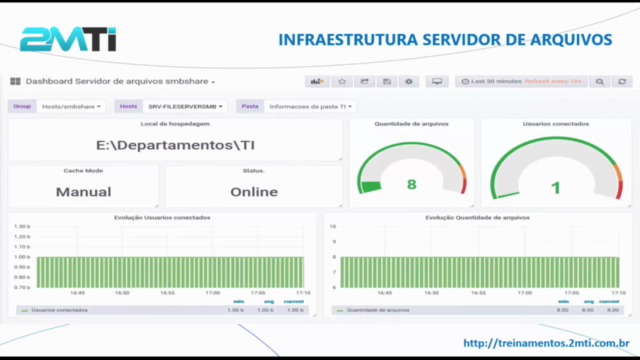Sort Usuarios conectados legend by current
This screenshot has width=640, height=360.
pyautogui.click(x=293, y=302)
